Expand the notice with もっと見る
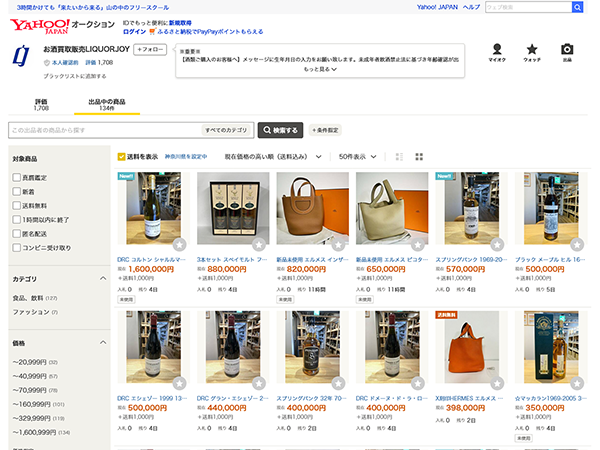Viewport: 600px width, 450px height. [320, 69]
